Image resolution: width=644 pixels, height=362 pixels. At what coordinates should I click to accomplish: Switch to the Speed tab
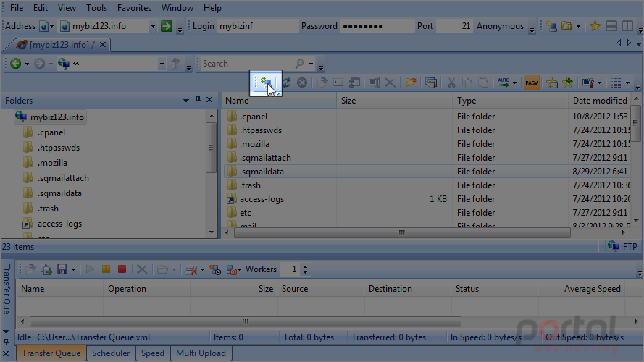[x=152, y=353]
